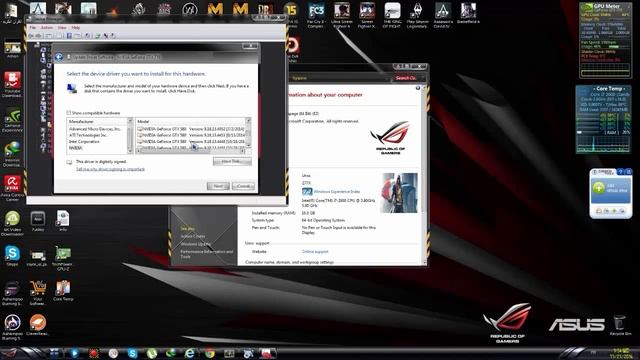Viewport: 640px width, 360px height.
Task: Open the Battlefield 4 desktop shortcut
Action: pyautogui.click(x=468, y=13)
